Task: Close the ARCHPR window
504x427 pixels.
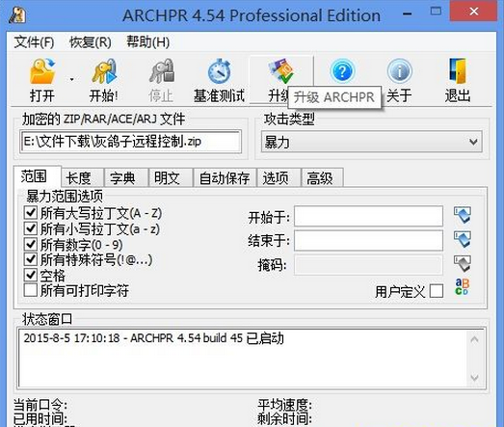Action: [x=473, y=12]
